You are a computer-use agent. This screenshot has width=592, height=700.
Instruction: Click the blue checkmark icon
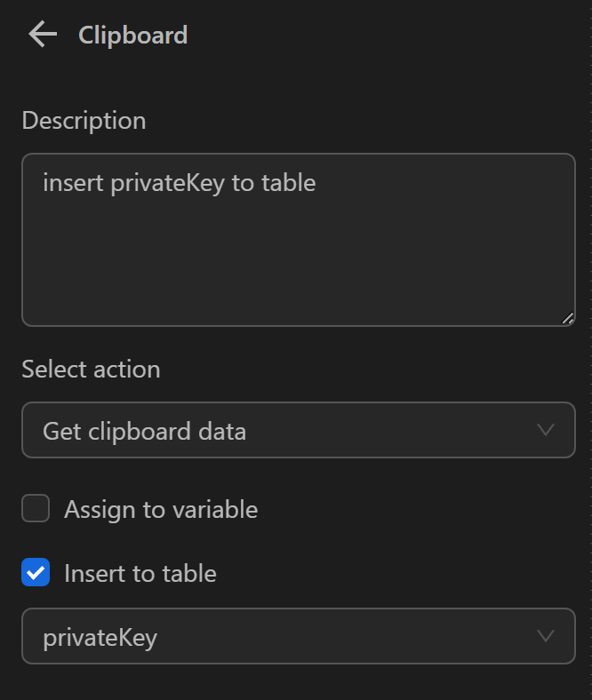(x=36, y=573)
